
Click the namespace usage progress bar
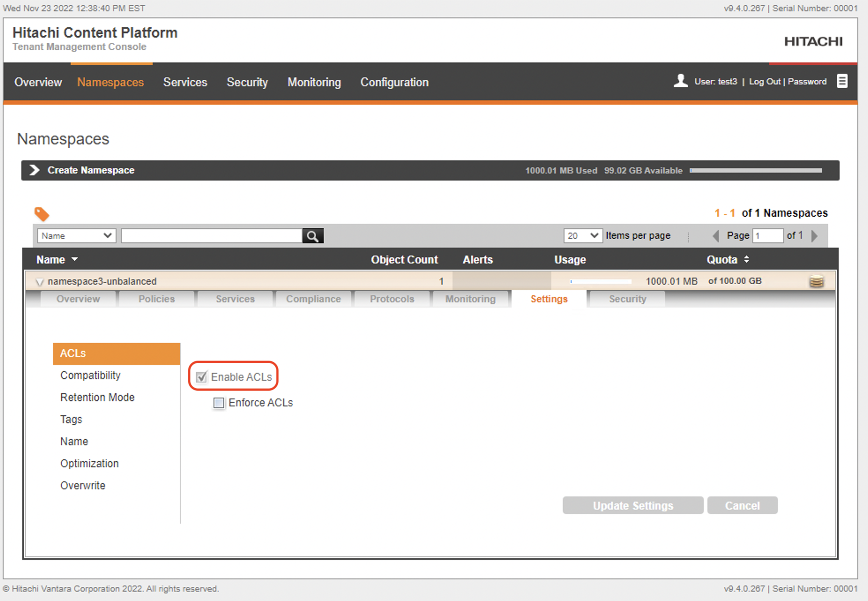tap(600, 282)
